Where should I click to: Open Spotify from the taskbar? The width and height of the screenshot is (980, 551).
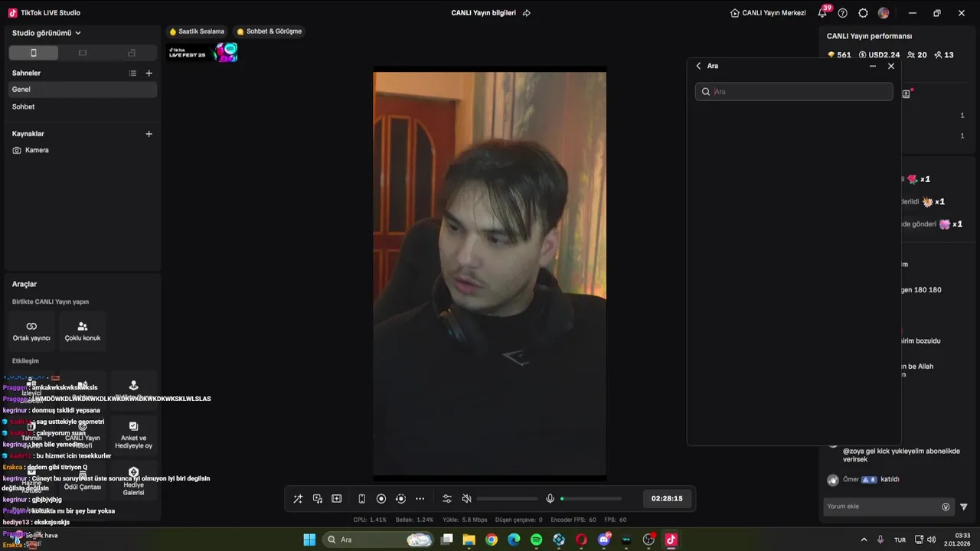click(x=537, y=540)
